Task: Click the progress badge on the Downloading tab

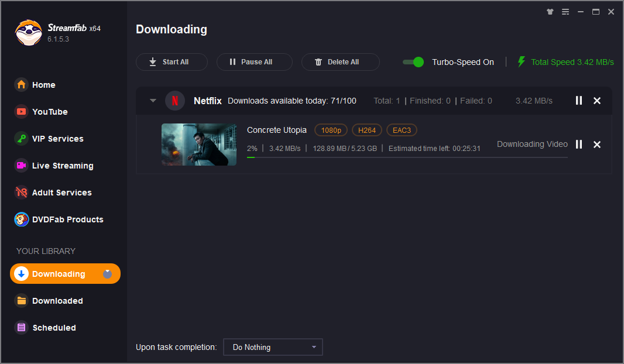Action: click(108, 274)
